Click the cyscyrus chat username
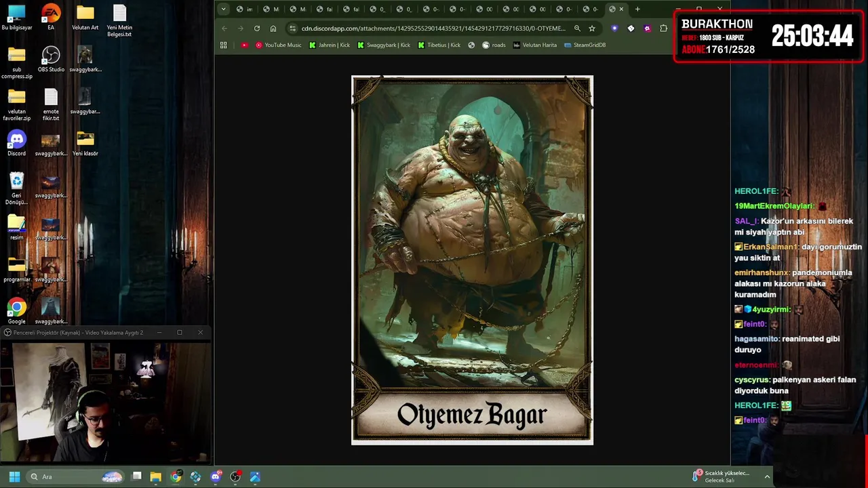Image resolution: width=868 pixels, height=488 pixels. point(752,380)
